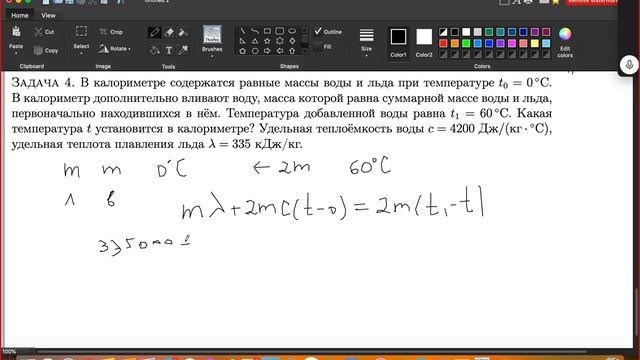Pick the yellow color swatch
This screenshot has width=640, height=360.
click(535, 43)
